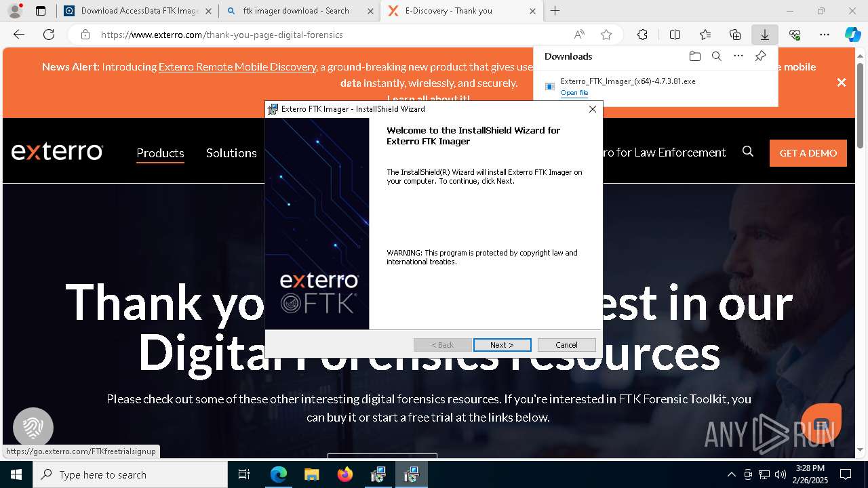Open the tab actions menu icon
Screen dimensions: 868x488
[41, 11]
